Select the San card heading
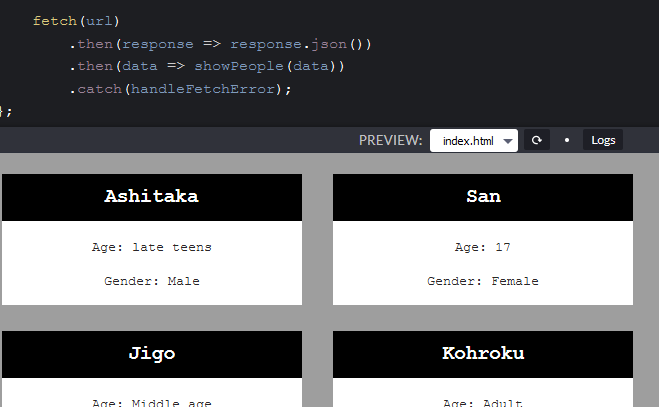This screenshot has width=659, height=407. pos(483,196)
